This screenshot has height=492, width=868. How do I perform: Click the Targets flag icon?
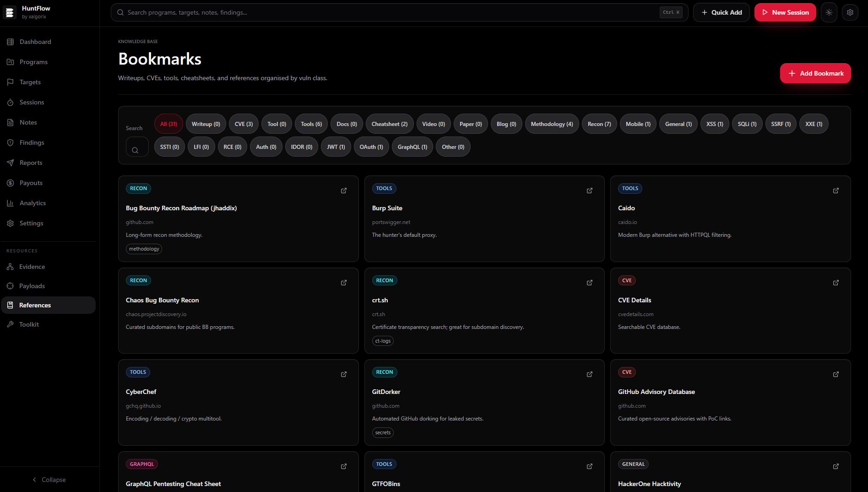pos(10,82)
